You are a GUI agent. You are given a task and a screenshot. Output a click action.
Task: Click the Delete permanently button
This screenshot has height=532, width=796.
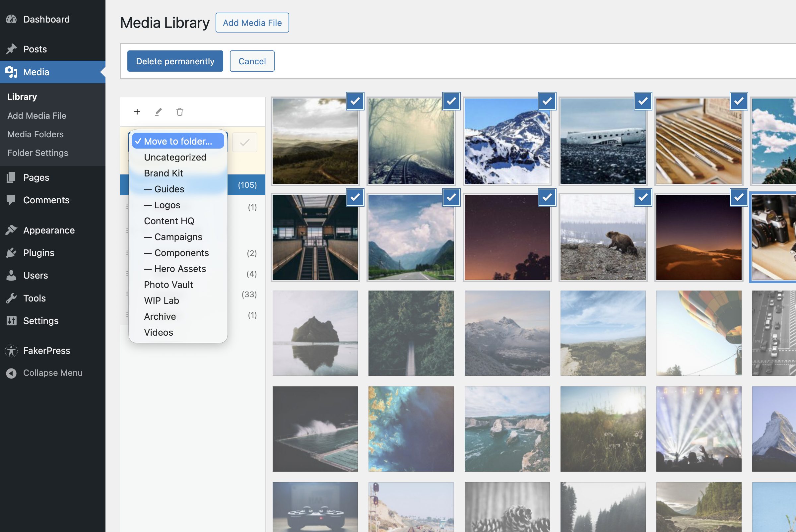(175, 61)
